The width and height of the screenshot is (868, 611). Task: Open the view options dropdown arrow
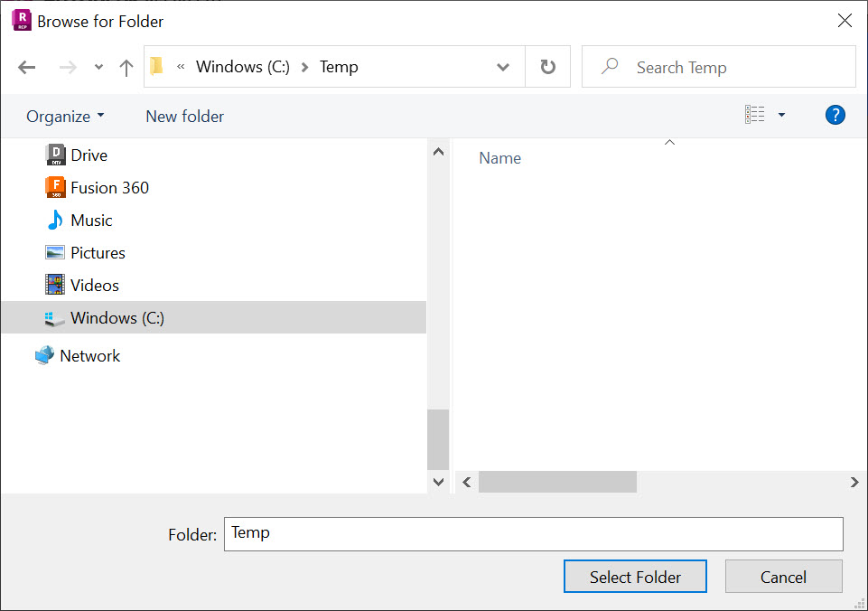click(782, 114)
